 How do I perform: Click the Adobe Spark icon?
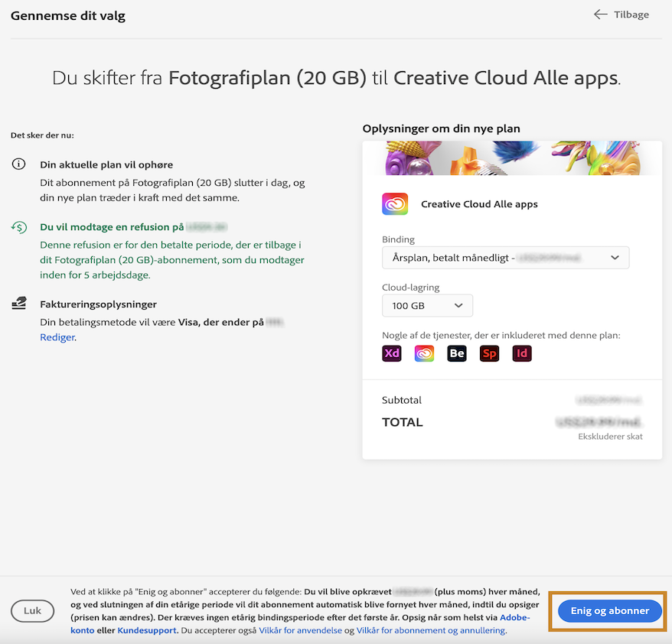[489, 353]
